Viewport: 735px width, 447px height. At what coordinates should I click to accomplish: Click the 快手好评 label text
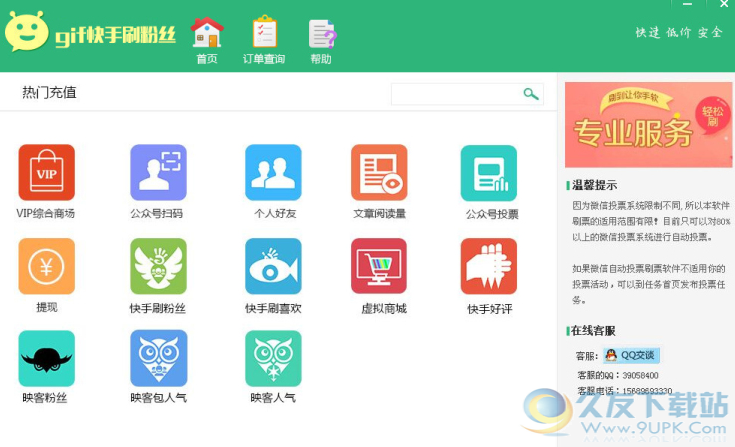(490, 309)
